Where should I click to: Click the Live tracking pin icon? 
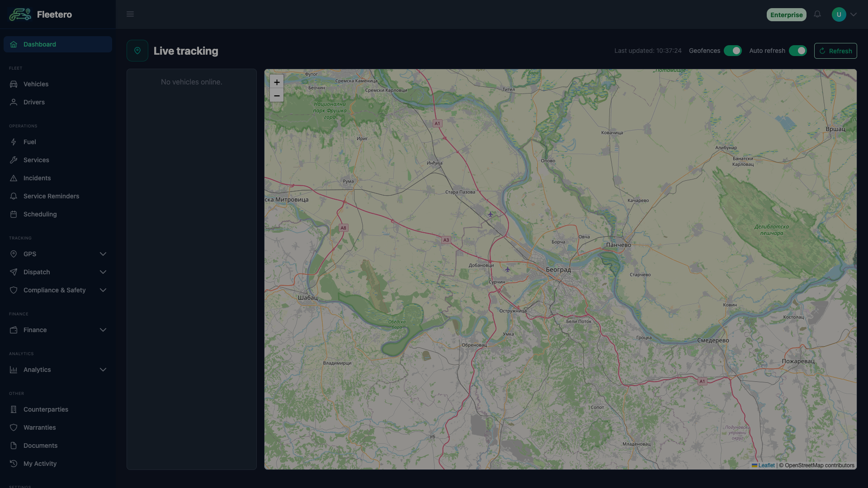[137, 51]
